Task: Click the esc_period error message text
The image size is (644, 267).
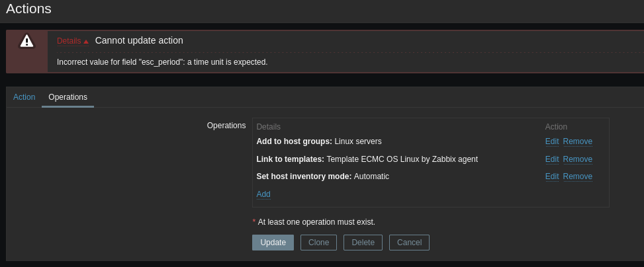Action: pyautogui.click(x=162, y=62)
